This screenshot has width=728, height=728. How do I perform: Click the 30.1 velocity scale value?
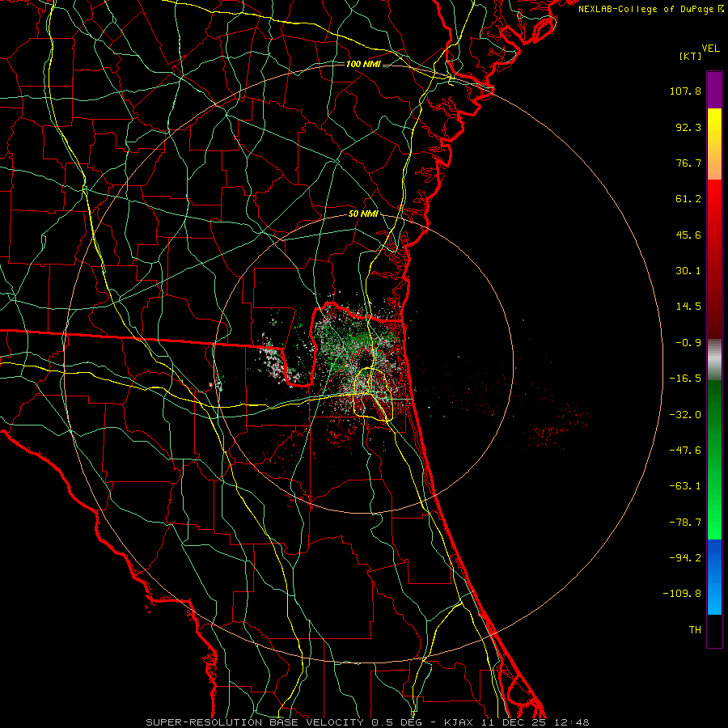coord(688,271)
